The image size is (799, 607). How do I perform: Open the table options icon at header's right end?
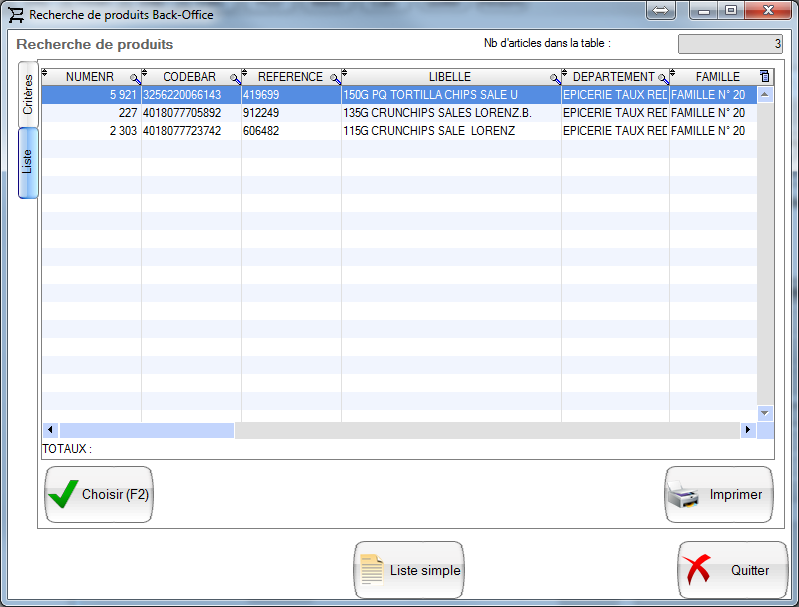click(765, 77)
